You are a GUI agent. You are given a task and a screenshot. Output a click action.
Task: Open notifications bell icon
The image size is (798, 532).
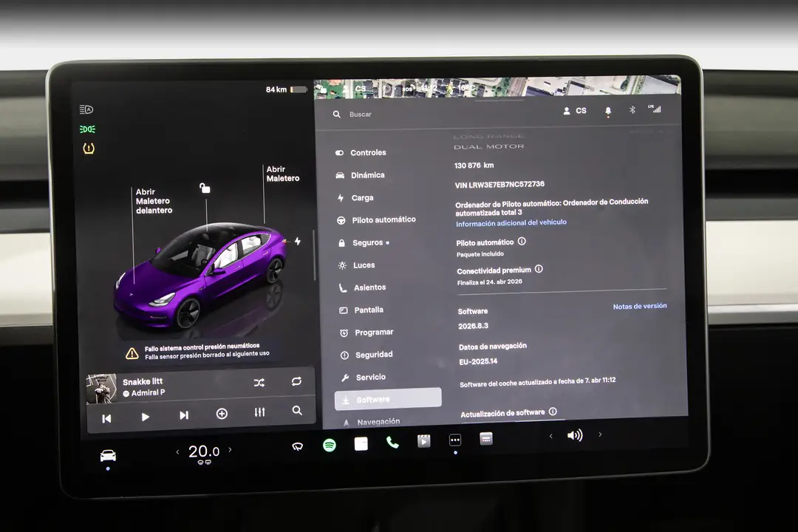coord(607,111)
